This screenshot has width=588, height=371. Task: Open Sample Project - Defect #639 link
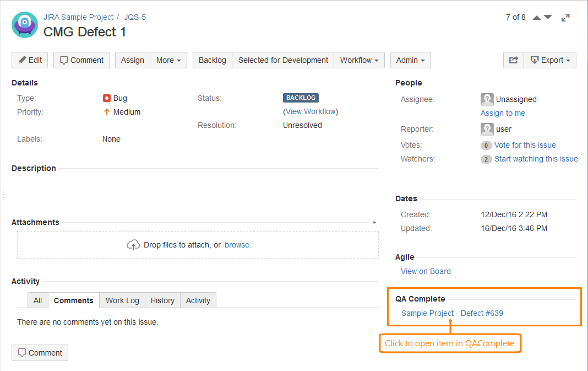(452, 313)
